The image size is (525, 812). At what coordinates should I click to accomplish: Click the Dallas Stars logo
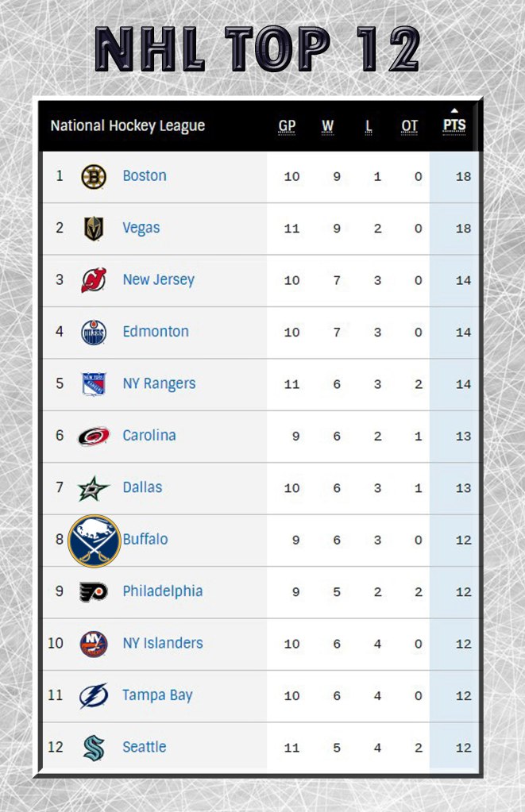(x=94, y=487)
